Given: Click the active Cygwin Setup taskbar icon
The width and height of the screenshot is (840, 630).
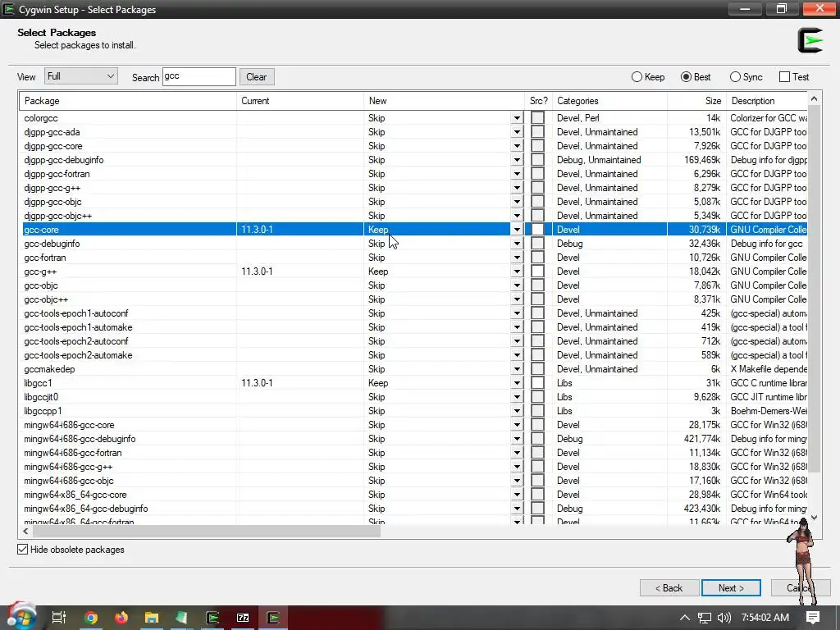Looking at the screenshot, I should click(274, 618).
